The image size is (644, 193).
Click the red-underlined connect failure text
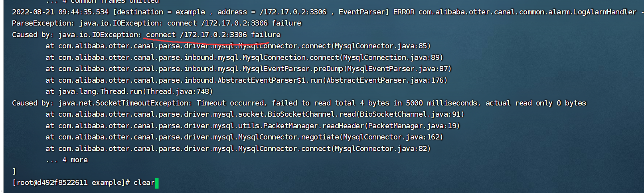coord(213,35)
